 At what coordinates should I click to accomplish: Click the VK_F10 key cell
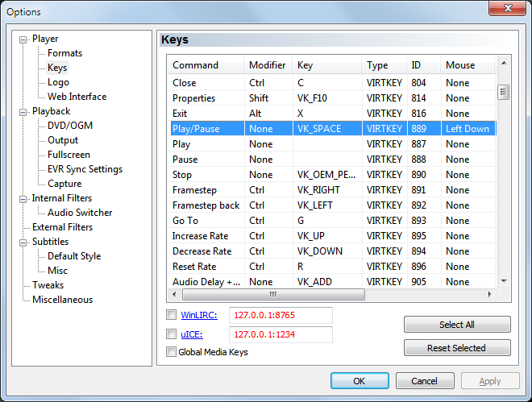coord(327,98)
